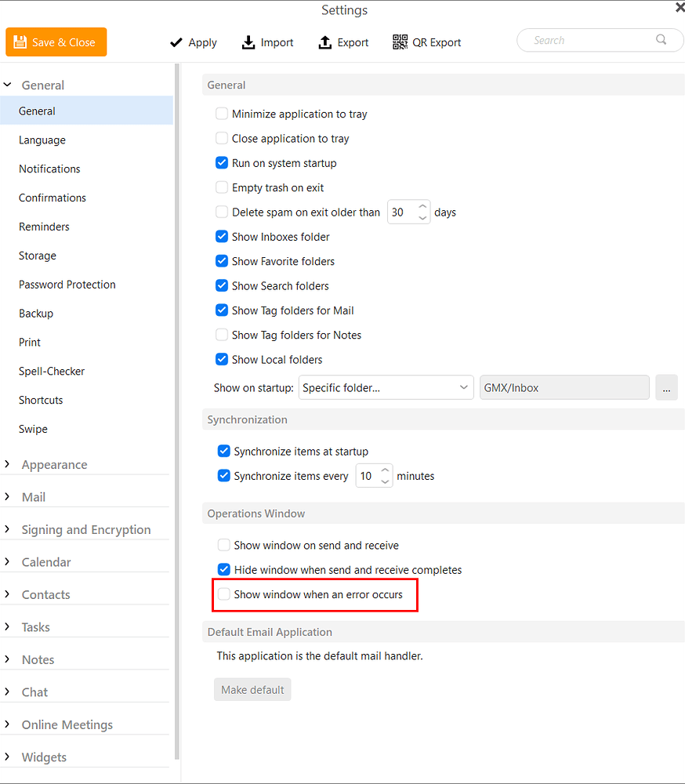Viewport: 685px width, 784px height.
Task: Click the Make default button
Action: pyautogui.click(x=252, y=689)
